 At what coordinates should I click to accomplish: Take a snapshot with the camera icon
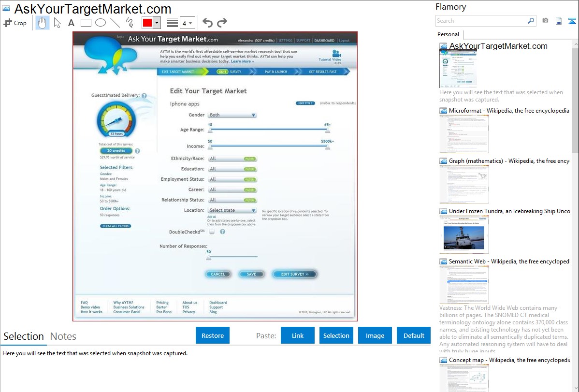pyautogui.click(x=545, y=21)
